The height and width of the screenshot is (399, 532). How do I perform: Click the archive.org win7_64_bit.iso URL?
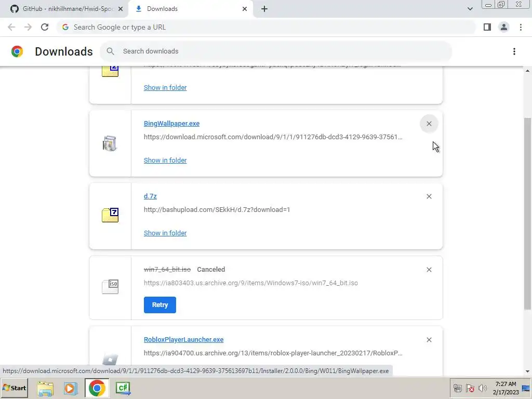tap(251, 283)
